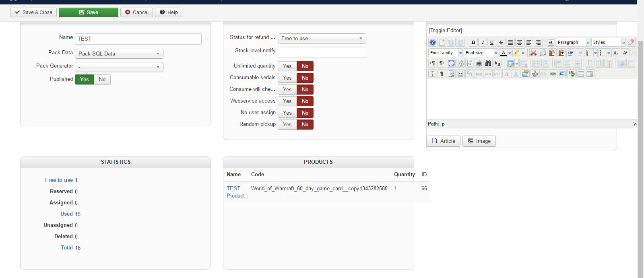Align text left in the editor

pyautogui.click(x=529, y=42)
